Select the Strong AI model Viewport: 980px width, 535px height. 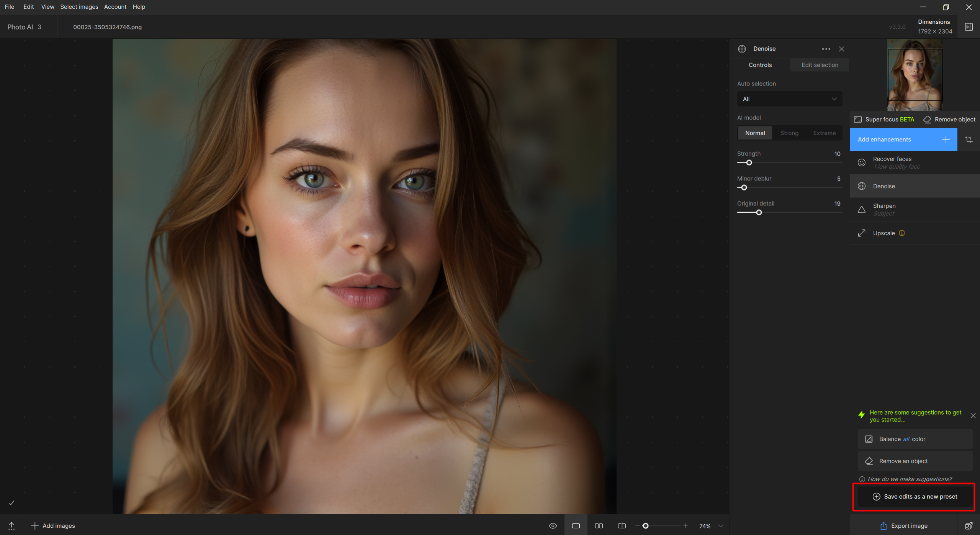789,133
